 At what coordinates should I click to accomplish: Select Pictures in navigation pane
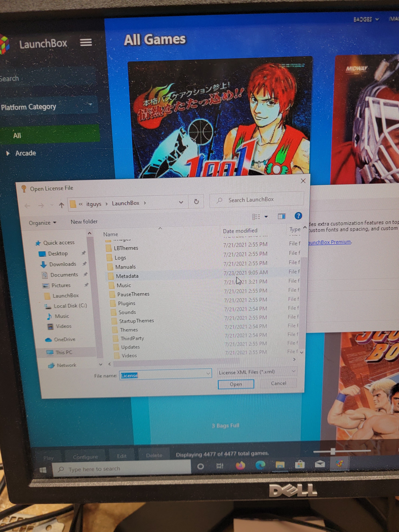(x=61, y=285)
